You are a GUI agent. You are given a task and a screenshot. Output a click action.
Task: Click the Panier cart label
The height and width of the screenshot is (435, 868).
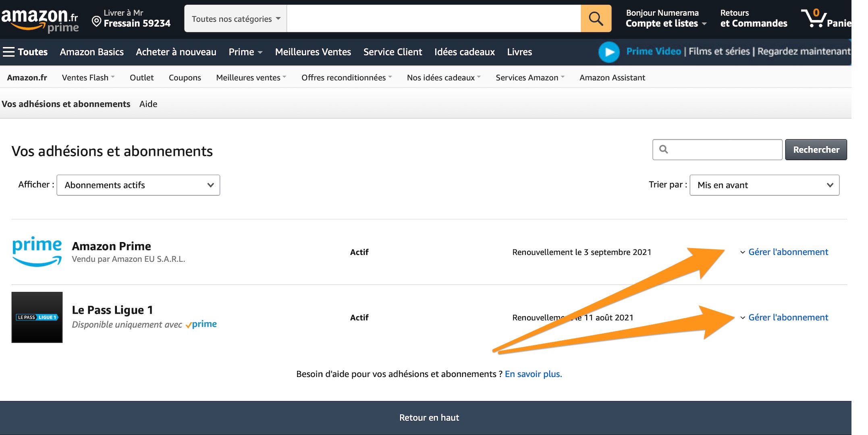pyautogui.click(x=839, y=23)
